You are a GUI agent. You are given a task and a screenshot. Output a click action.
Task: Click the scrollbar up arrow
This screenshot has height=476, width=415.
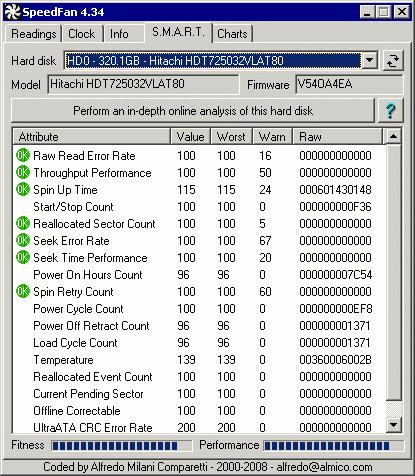tap(393, 136)
